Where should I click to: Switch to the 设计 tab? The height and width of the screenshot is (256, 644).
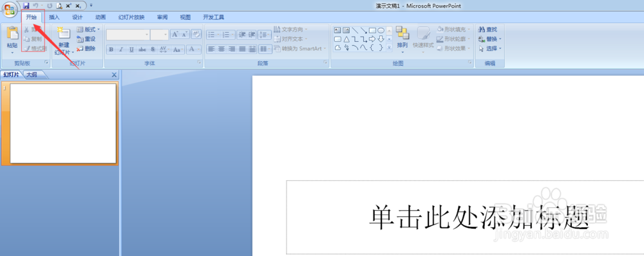[77, 17]
